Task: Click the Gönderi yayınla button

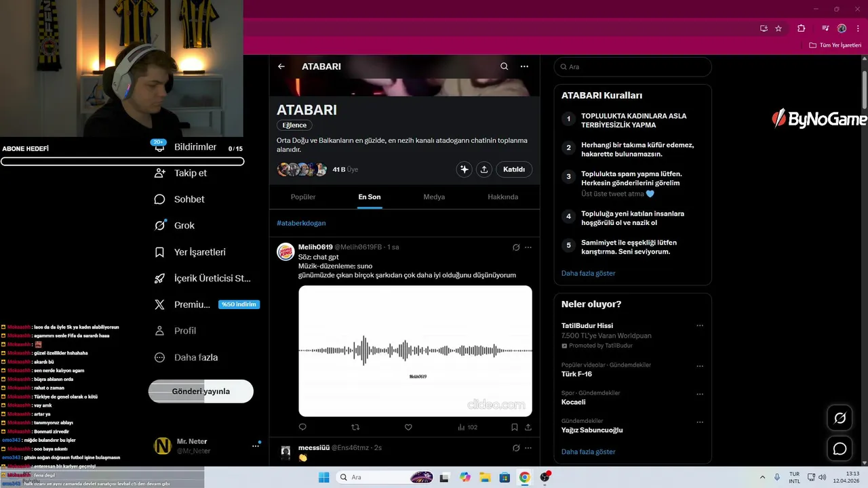Action: (x=201, y=391)
